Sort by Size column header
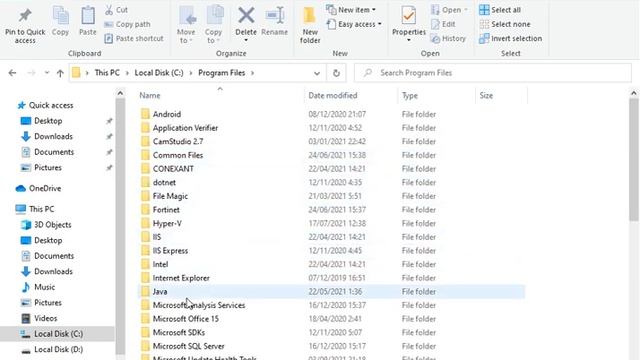 point(486,96)
